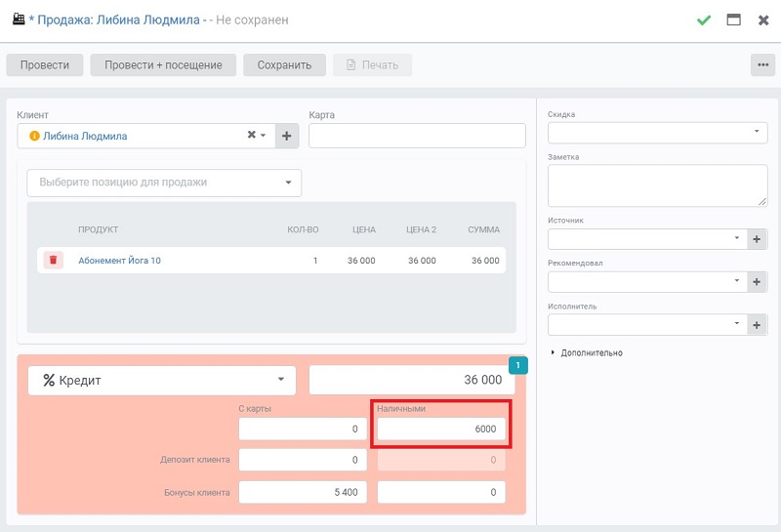This screenshot has width=781, height=532.
Task: Click the total amount field 36 000
Action: point(412,380)
